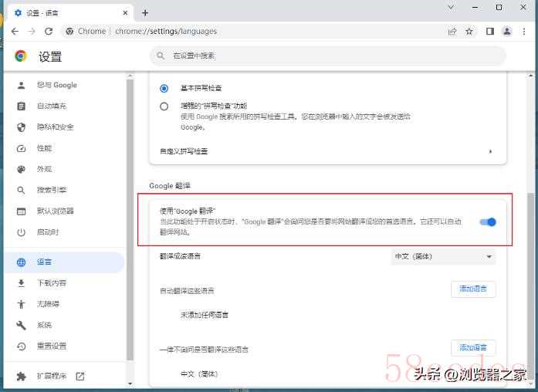Click the 重置设置 restore icon
Image resolution: width=538 pixels, height=392 pixels.
[22, 346]
